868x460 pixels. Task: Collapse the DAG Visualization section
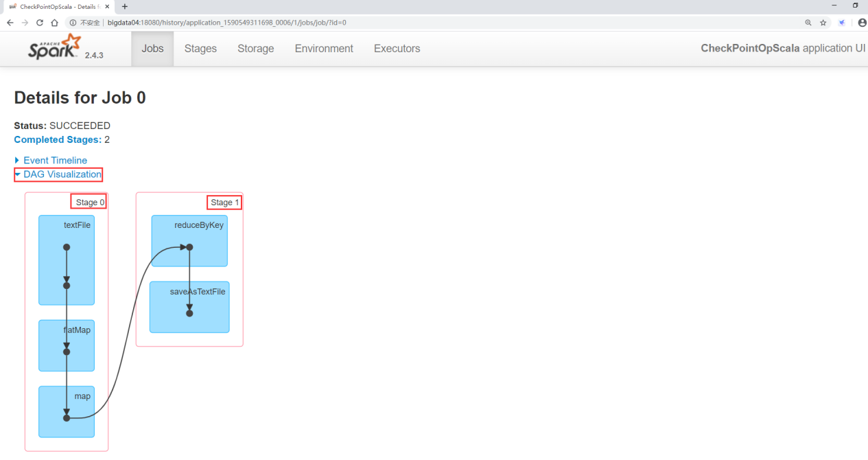click(58, 174)
